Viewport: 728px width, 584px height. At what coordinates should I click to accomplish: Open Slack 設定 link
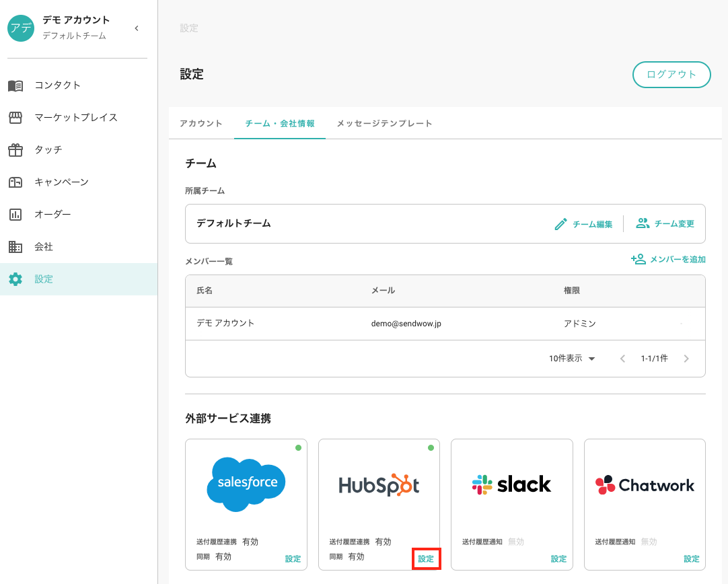pyautogui.click(x=558, y=559)
